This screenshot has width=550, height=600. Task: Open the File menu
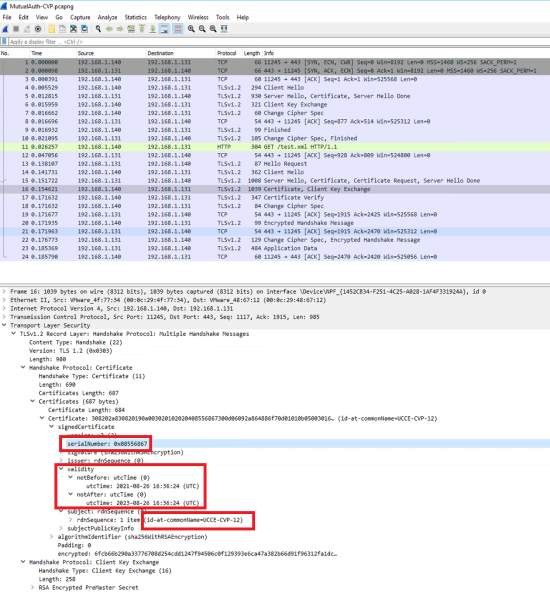point(7,17)
